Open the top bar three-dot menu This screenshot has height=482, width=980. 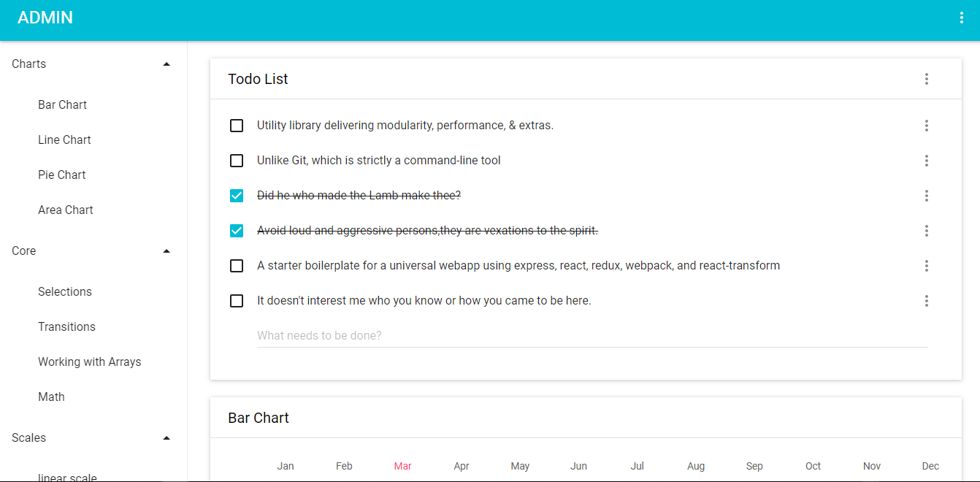click(x=961, y=18)
